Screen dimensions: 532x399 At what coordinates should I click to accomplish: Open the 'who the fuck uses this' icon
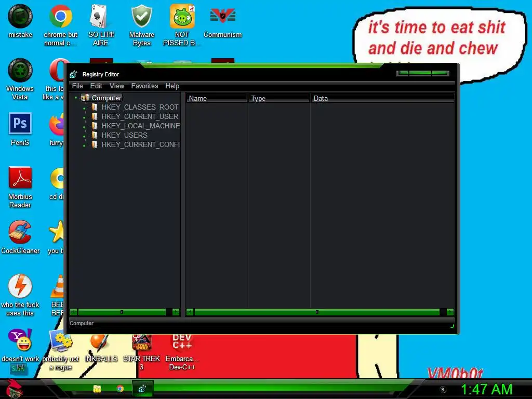(x=20, y=296)
